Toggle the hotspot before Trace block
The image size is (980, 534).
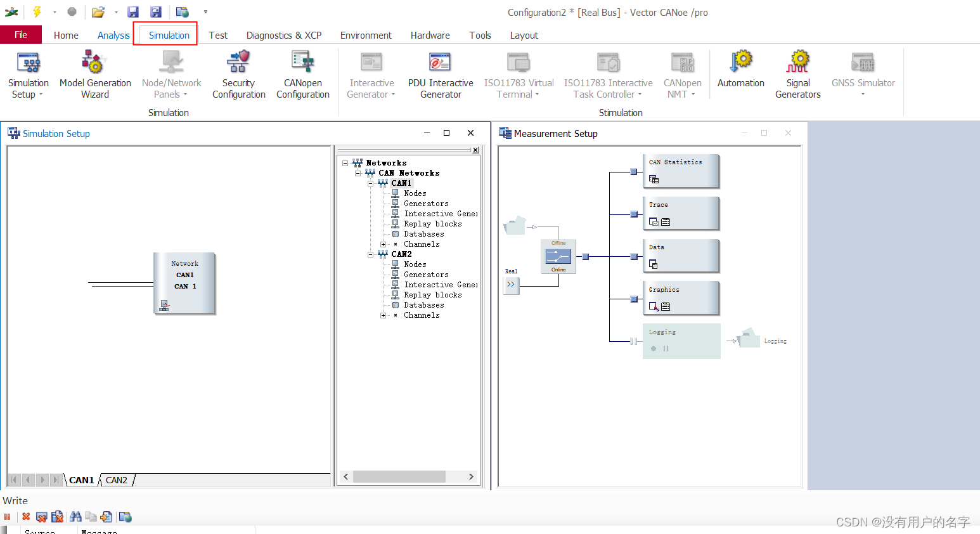[x=633, y=214]
